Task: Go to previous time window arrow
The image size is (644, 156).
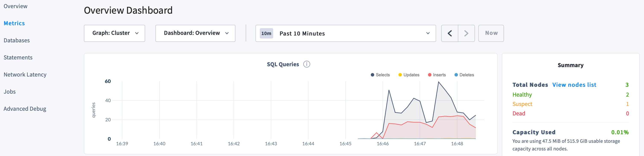Action: pyautogui.click(x=450, y=33)
